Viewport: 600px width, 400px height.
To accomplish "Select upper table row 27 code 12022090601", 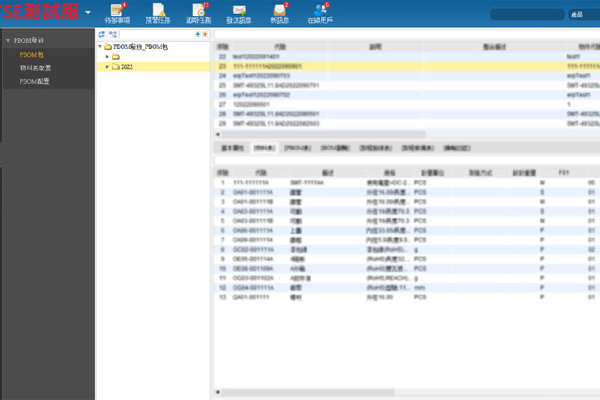I will 407,104.
